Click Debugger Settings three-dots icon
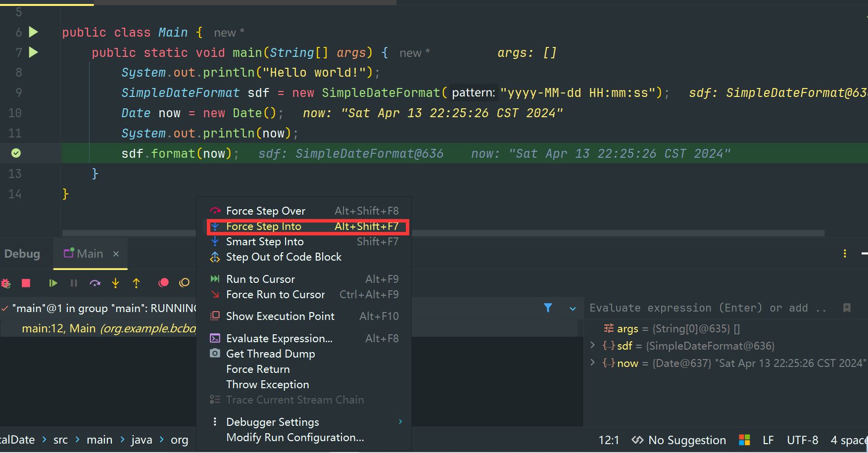Image resolution: width=868 pixels, height=453 pixels. (215, 421)
